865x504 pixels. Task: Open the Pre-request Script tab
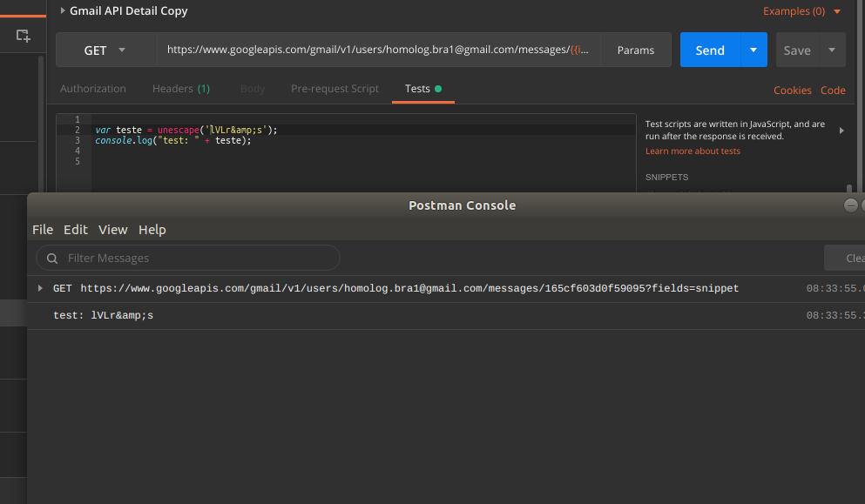click(x=335, y=88)
